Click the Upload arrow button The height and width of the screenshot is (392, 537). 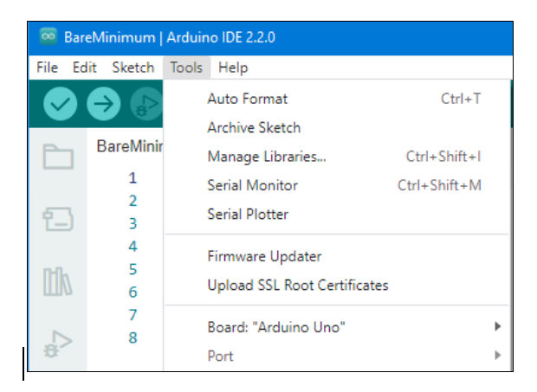[x=103, y=104]
